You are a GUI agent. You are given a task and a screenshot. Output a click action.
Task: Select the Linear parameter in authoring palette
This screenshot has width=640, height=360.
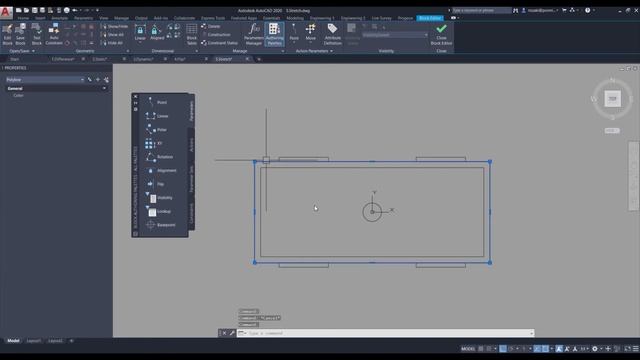pyautogui.click(x=157, y=116)
